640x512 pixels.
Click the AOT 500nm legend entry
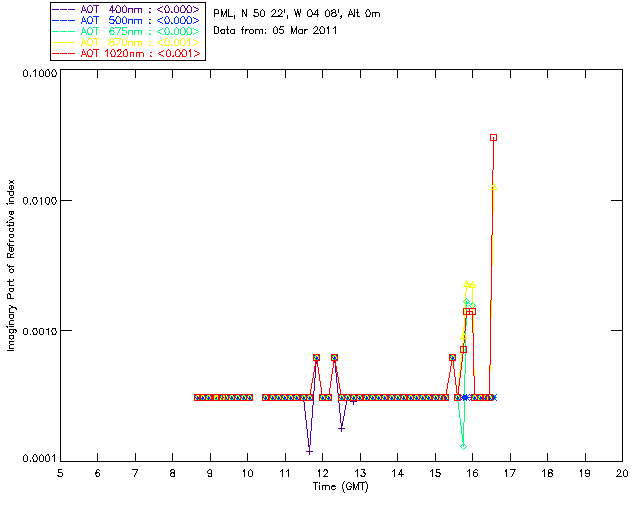127,20
